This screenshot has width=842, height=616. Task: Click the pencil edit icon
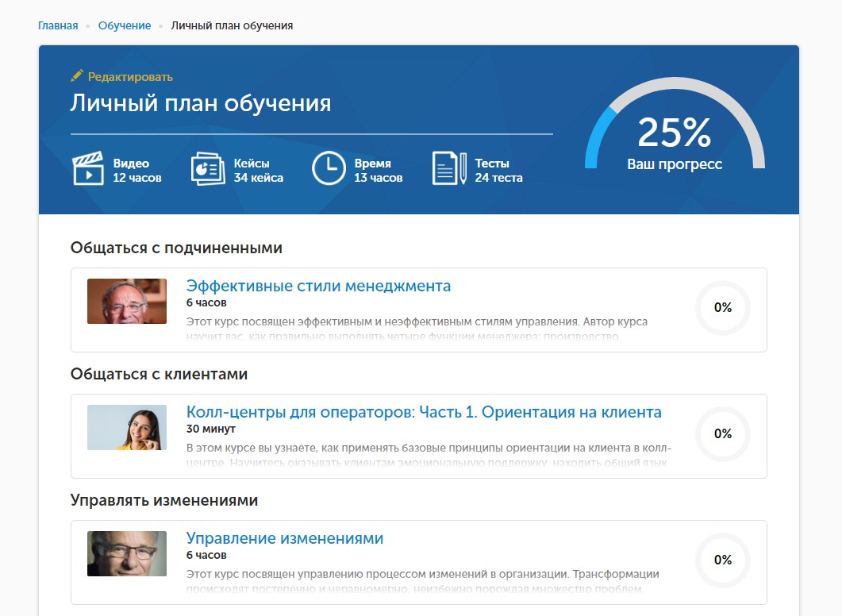(x=77, y=75)
